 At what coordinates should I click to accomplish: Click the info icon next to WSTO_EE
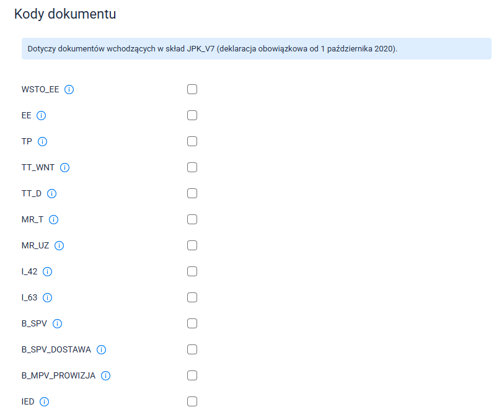[x=69, y=89]
